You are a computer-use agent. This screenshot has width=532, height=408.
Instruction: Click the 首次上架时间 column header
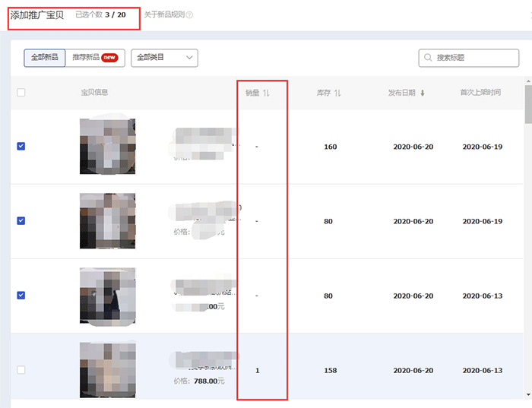click(x=480, y=93)
